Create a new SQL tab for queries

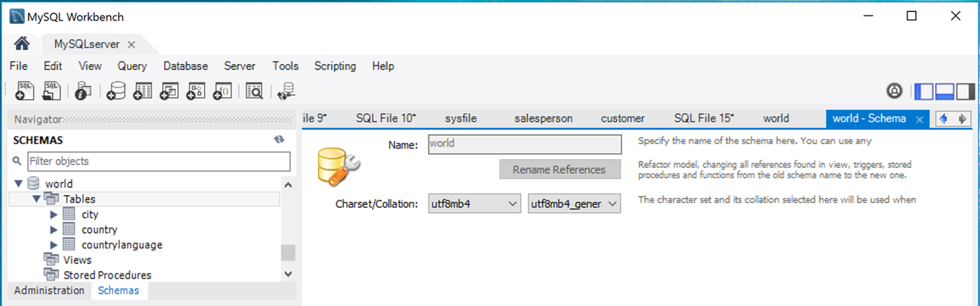(24, 91)
